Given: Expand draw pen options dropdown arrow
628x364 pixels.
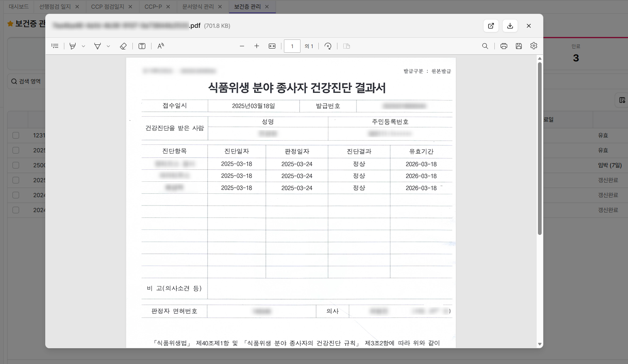Looking at the screenshot, I should [108, 46].
